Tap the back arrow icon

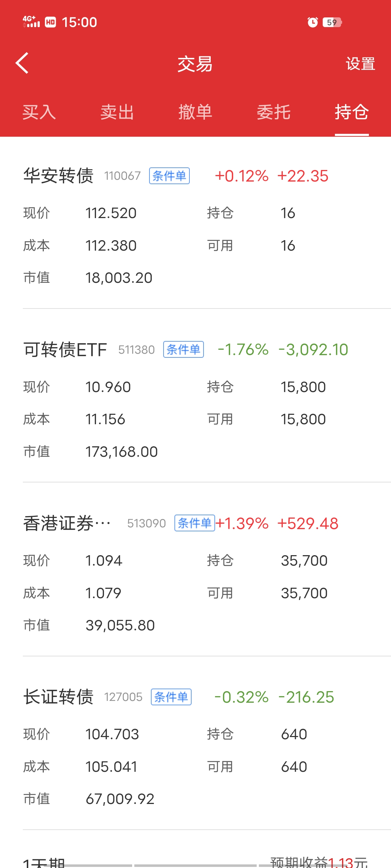pos(22,63)
